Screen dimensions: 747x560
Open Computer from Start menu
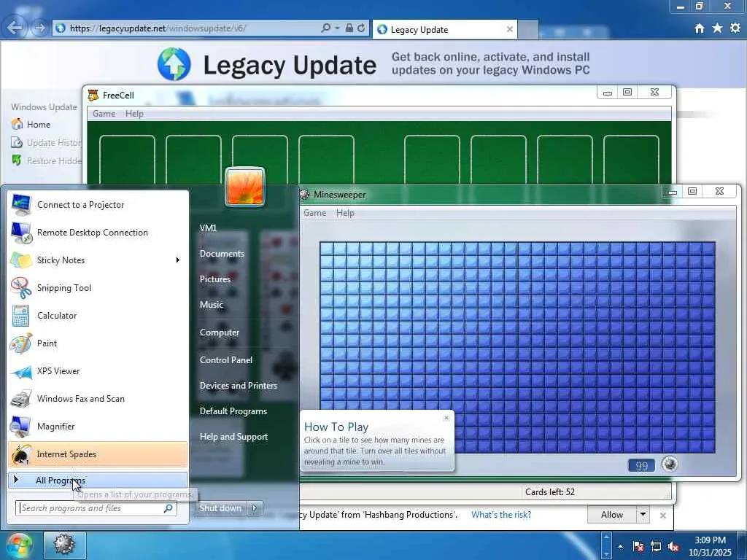(220, 332)
